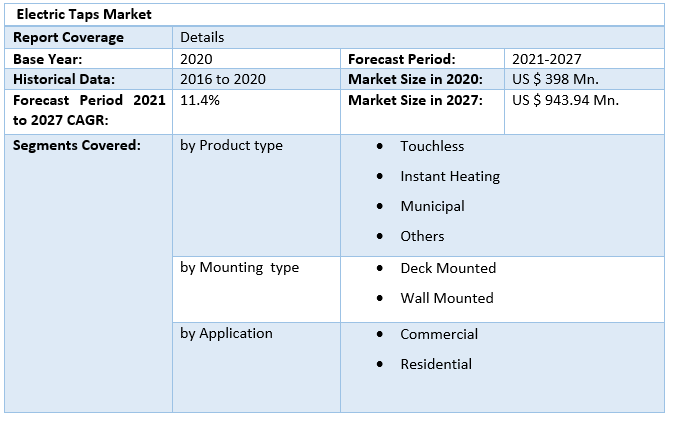Click the Electric Taps Market title

pyautogui.click(x=84, y=15)
